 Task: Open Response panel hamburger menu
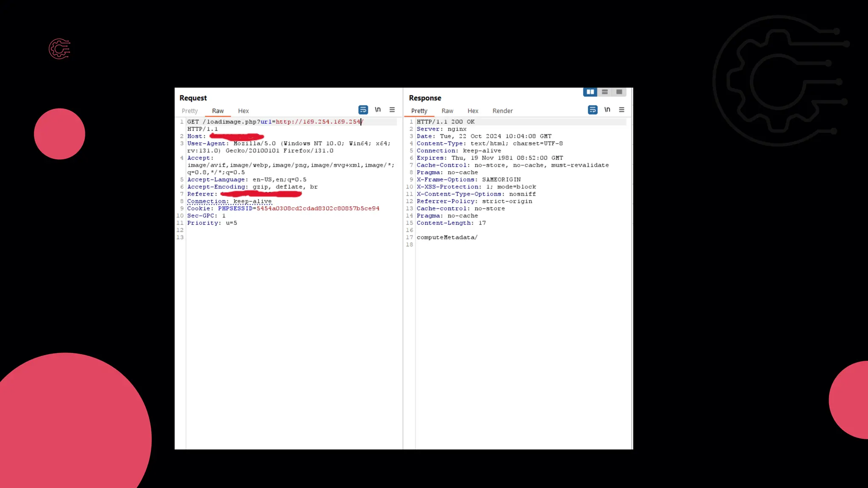point(622,110)
